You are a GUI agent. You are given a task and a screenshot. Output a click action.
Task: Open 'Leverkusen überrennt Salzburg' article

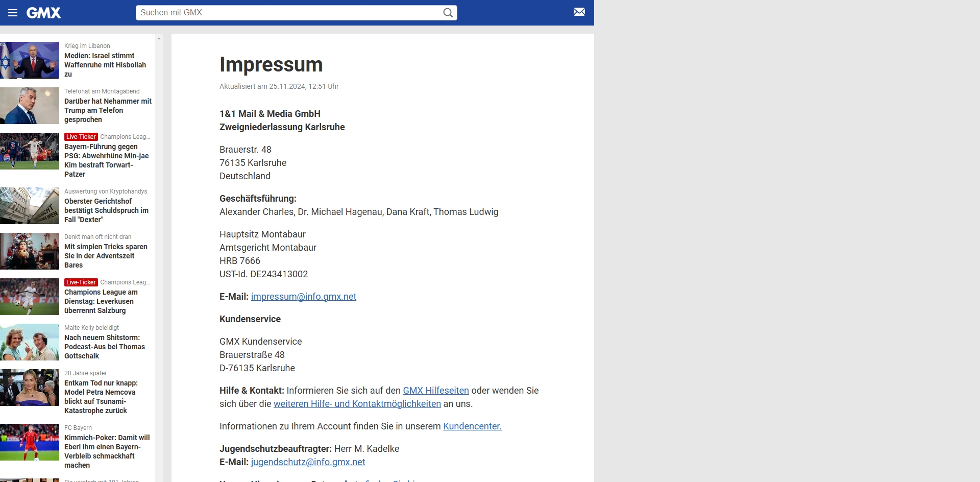click(x=101, y=301)
